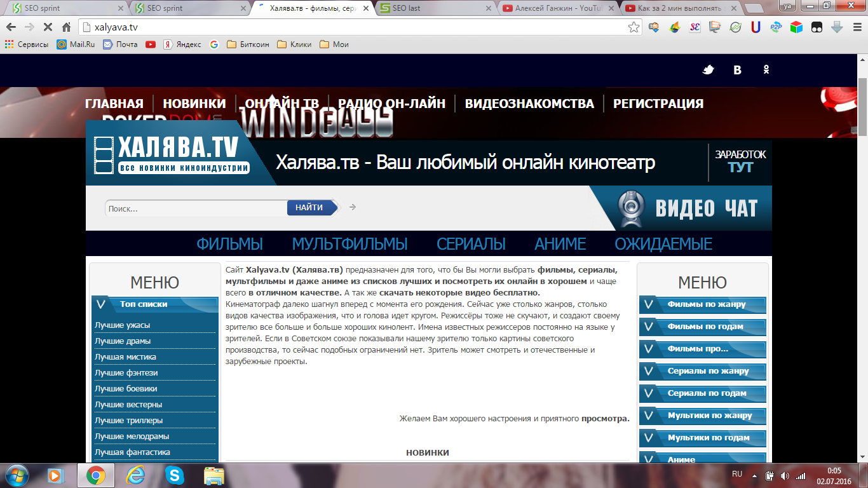The image size is (868, 488).
Task: Open the Google bookmark icon
Action: (x=214, y=44)
